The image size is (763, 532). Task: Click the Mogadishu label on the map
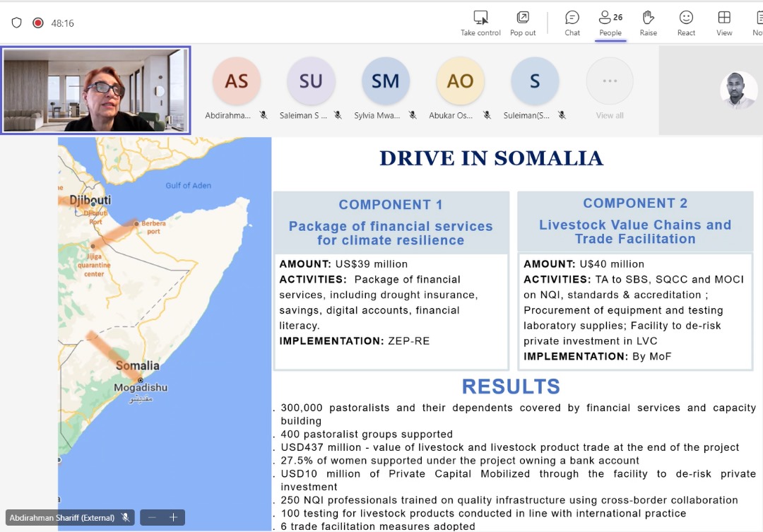[x=141, y=387]
